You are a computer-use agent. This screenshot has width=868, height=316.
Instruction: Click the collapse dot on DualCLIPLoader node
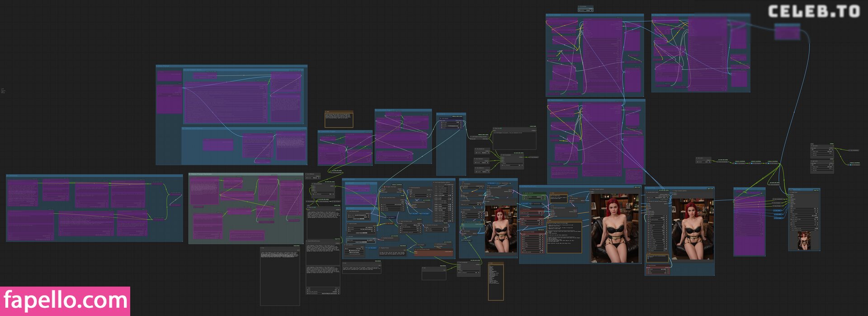click(348, 224)
